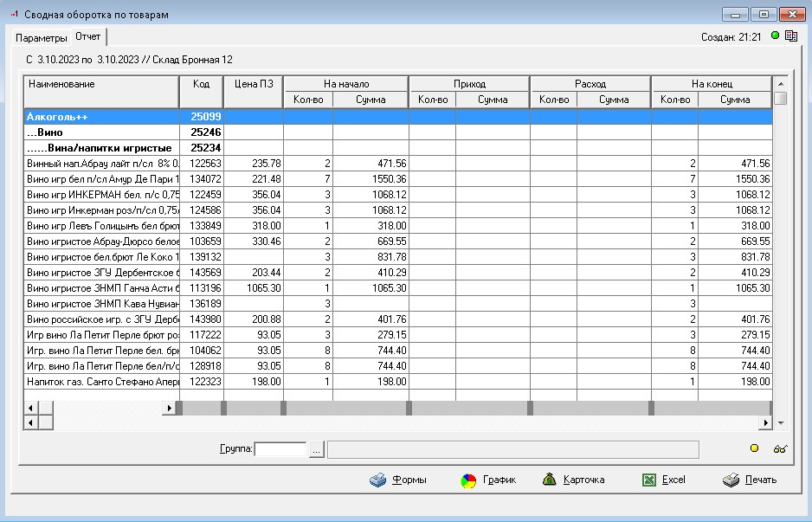Viewport: 812px width, 522px height.
Task: Open the График chart button
Action: pos(488,480)
